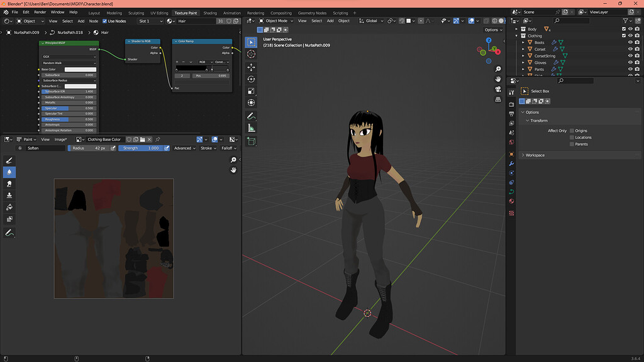Toggle visibility of the Corset object
Viewport: 644px width, 362px height.
pyautogui.click(x=630, y=49)
